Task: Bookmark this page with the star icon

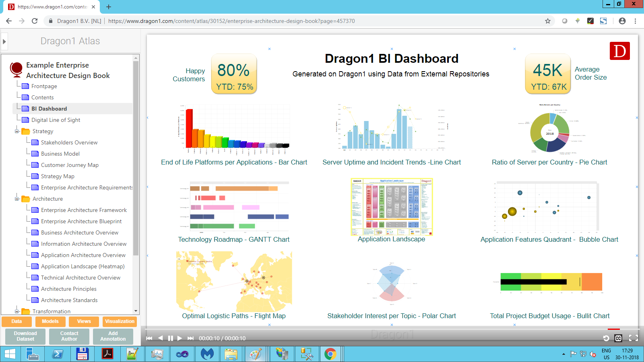Action: tap(548, 21)
